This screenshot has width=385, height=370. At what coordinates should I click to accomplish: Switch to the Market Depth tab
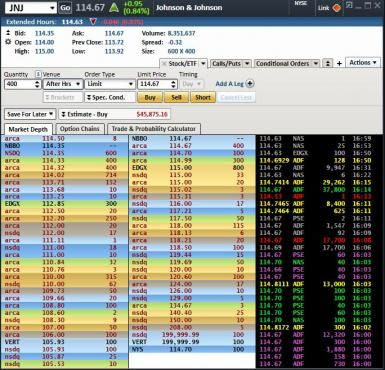pyautogui.click(x=28, y=129)
